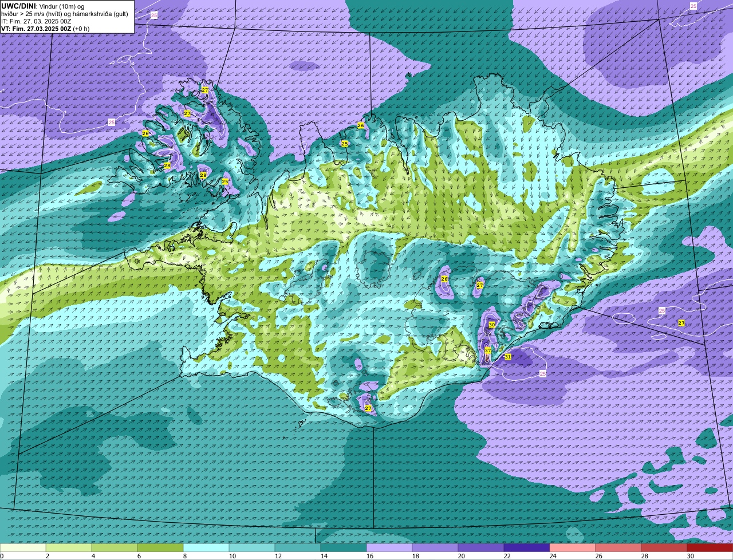This screenshot has height=560, width=733.
Task: Pick the olive legend swatch between 6 and 8
Action: click(x=160, y=547)
